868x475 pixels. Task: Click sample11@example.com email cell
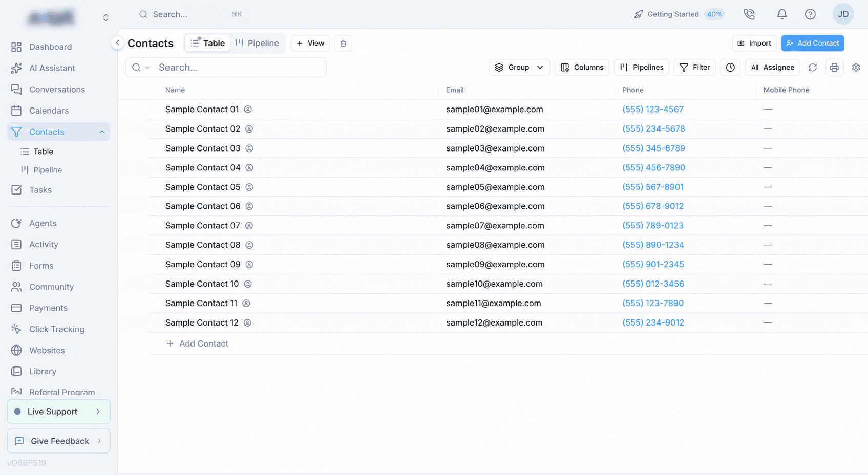(x=493, y=304)
